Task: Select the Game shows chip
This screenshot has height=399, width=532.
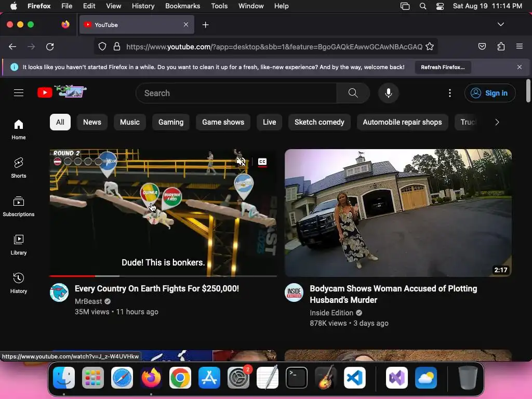Action: tap(223, 122)
